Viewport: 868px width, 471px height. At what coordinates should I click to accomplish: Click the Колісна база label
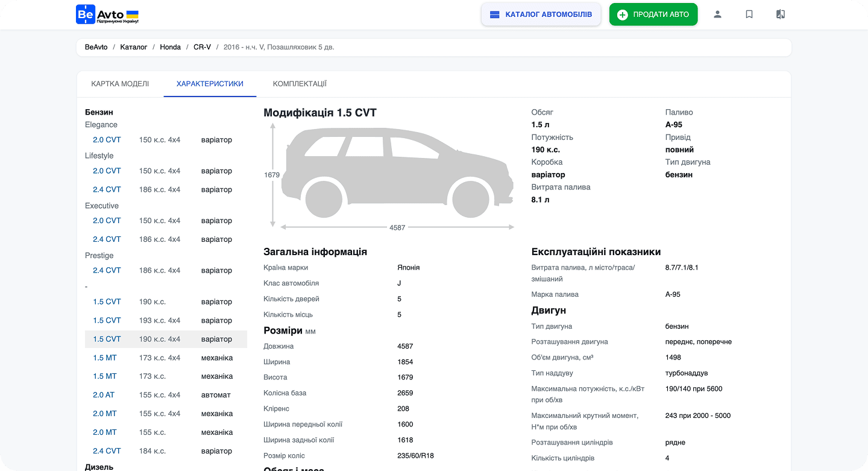[285, 393]
